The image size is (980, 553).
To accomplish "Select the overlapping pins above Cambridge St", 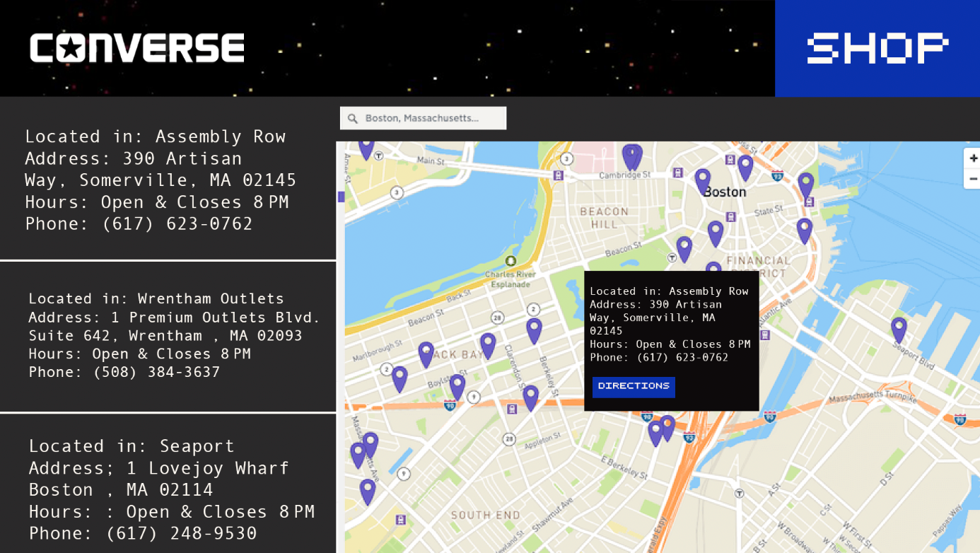I will (632, 157).
